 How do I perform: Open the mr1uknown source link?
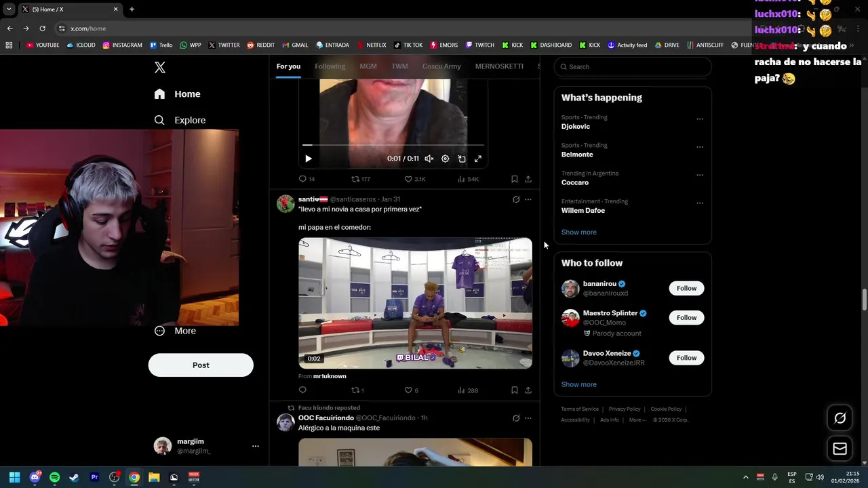[x=330, y=376]
